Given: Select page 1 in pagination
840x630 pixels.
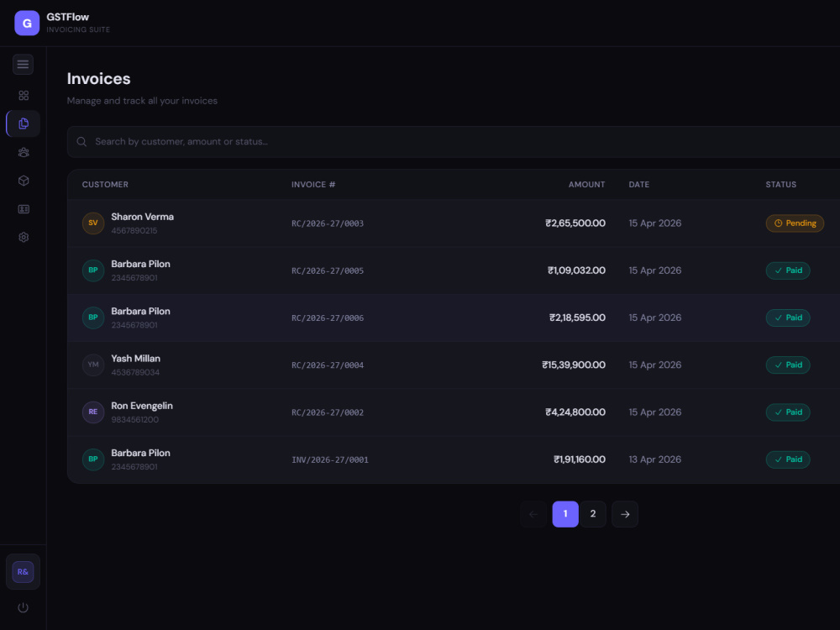Looking at the screenshot, I should tap(565, 514).
